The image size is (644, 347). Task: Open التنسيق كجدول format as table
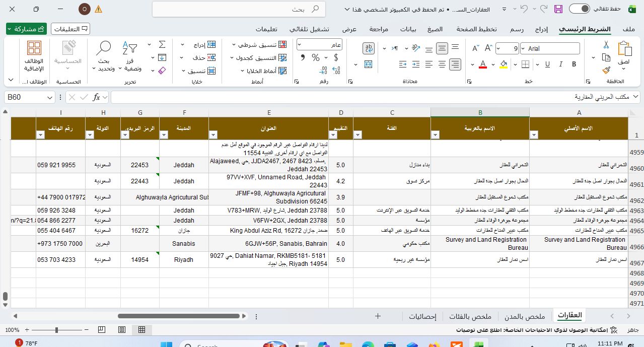tap(259, 57)
